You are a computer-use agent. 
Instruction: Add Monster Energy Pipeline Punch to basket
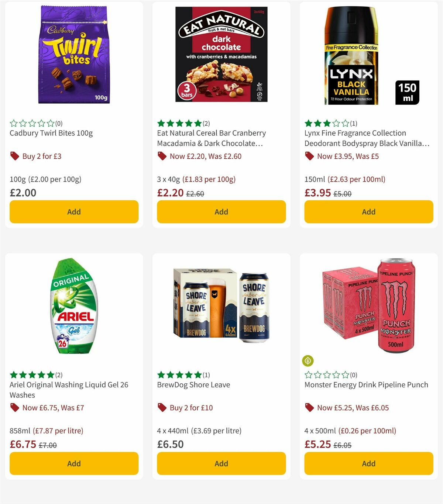click(x=368, y=463)
